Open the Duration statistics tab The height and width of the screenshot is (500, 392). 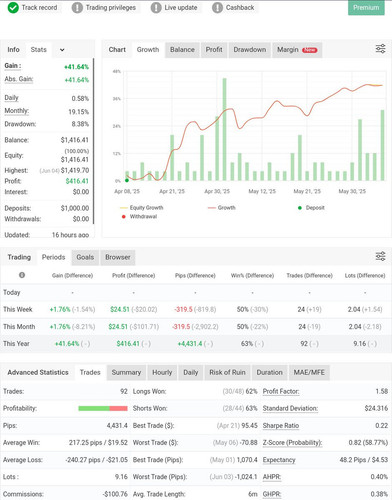[x=269, y=372]
